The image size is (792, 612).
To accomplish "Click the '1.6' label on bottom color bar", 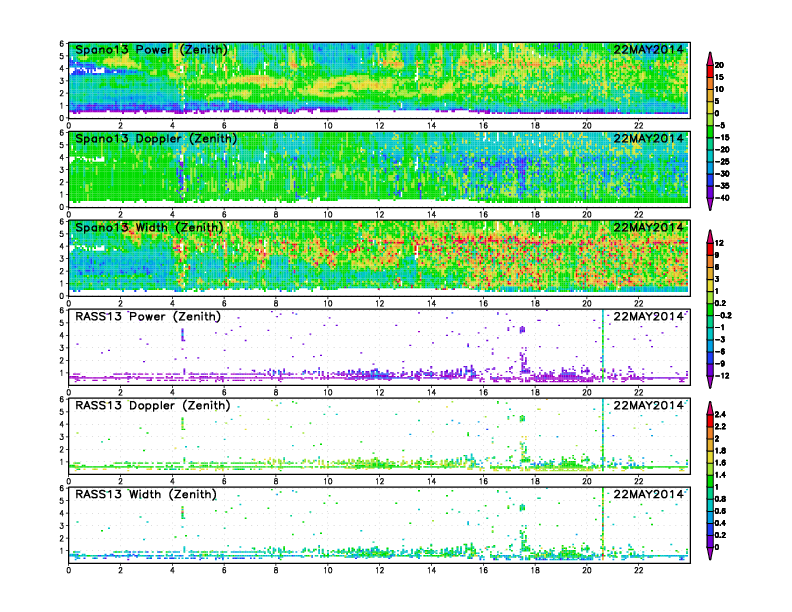I will [721, 463].
